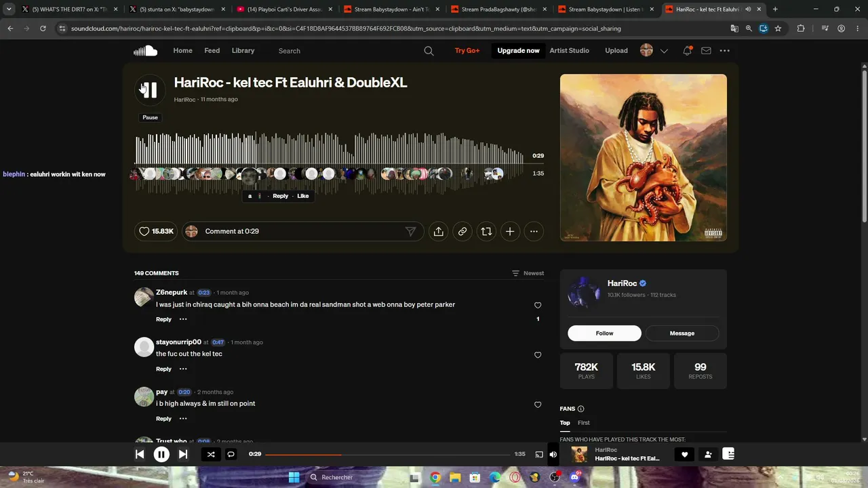Viewport: 868px width, 488px height.
Task: Jump to 0:23 timestamp in Z6nepurk's comment
Action: tap(203, 293)
